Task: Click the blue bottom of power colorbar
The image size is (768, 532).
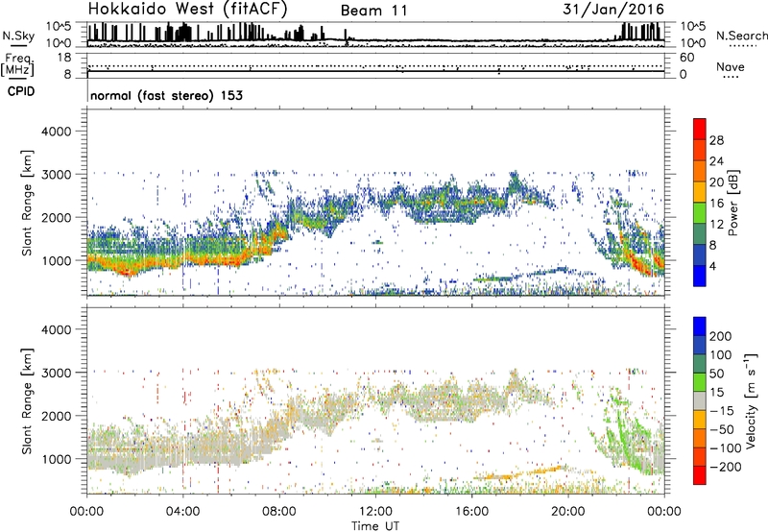Action: coord(700,276)
